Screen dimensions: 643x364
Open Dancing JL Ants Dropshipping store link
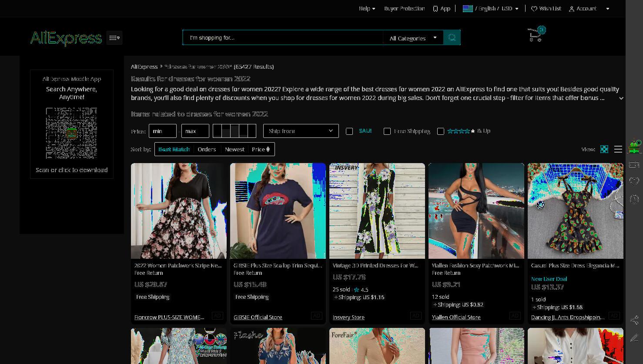click(568, 317)
